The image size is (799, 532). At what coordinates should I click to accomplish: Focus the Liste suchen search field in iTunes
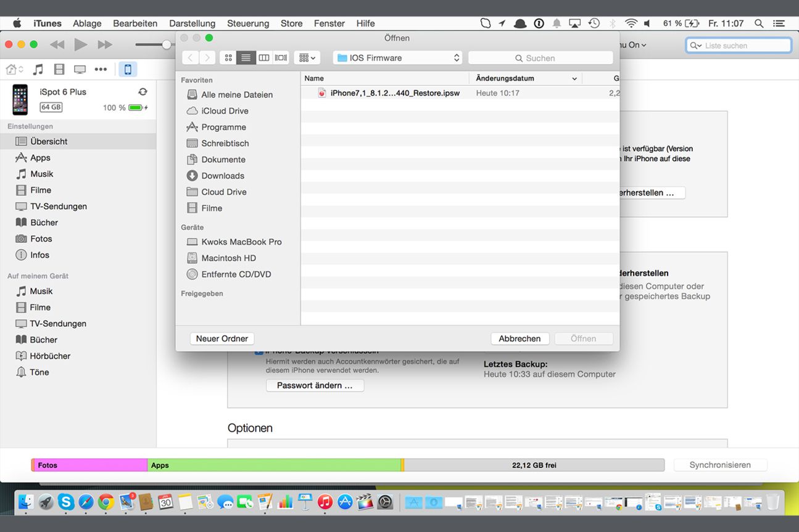[739, 46]
